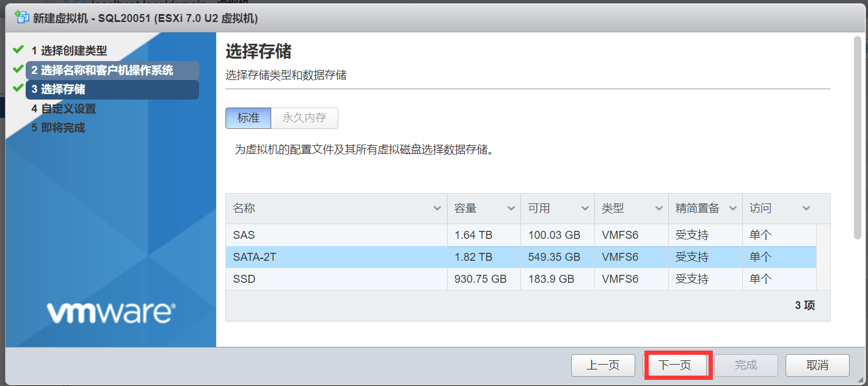Screen dimensions: 868x386
Task: Go to step 1 选择创建类型
Action: coord(73,51)
